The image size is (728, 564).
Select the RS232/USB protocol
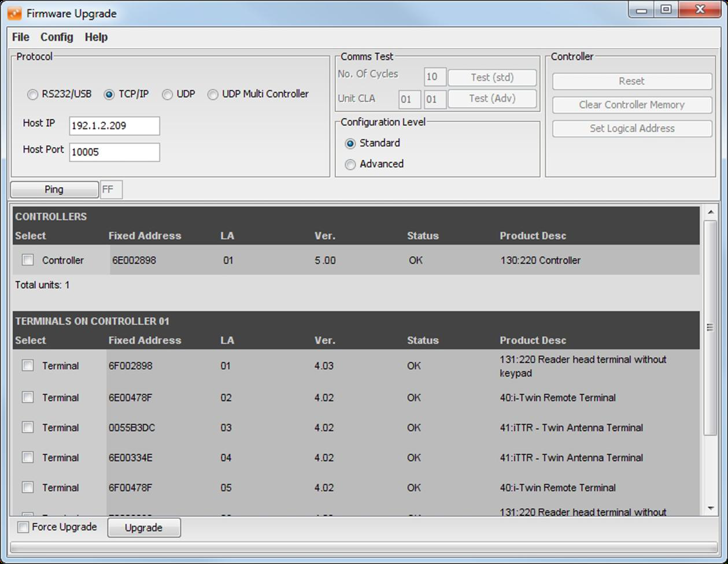pyautogui.click(x=32, y=94)
